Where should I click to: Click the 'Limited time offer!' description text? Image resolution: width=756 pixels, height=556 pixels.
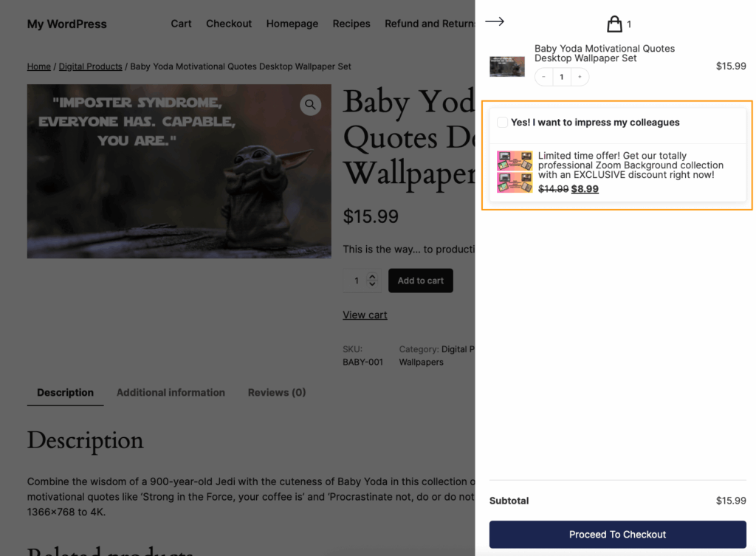[x=630, y=165]
